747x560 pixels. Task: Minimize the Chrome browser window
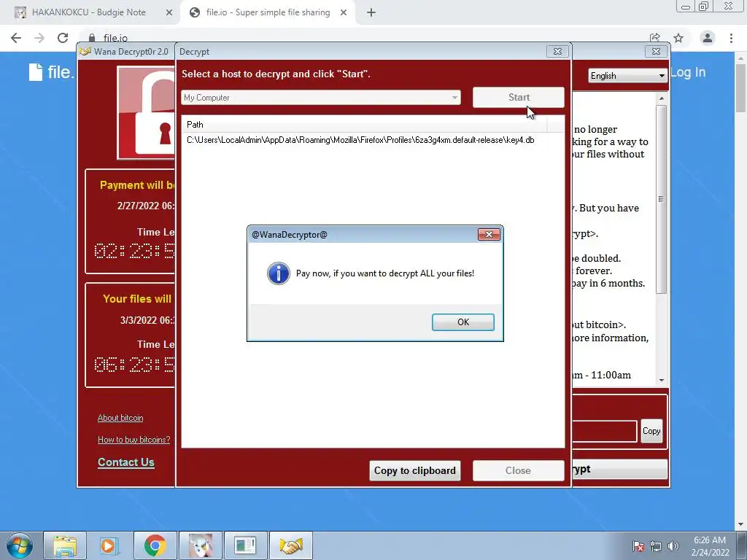pos(685,7)
